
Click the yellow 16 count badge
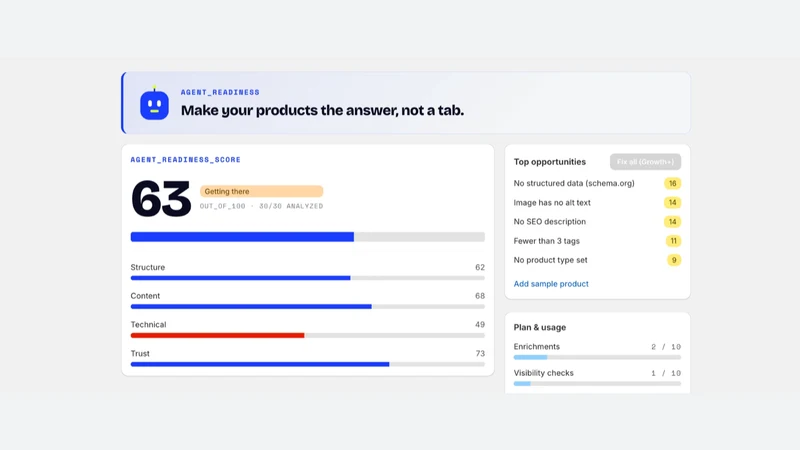coord(672,183)
